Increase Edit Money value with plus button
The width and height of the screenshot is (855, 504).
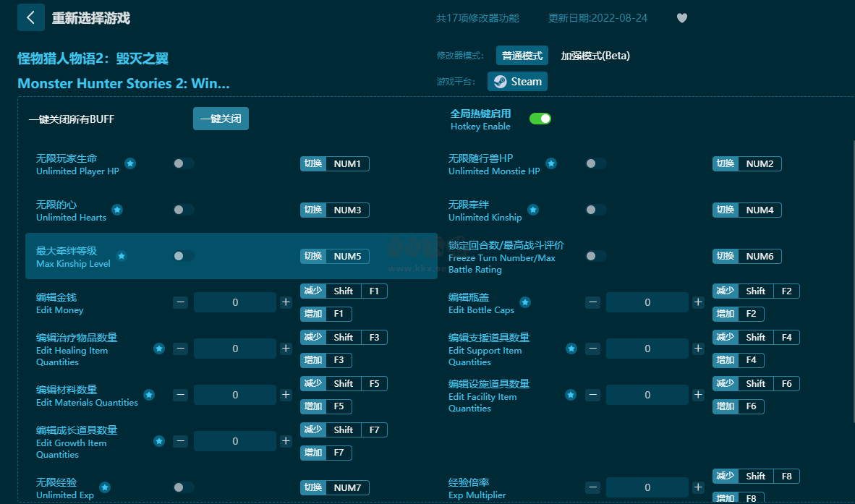pyautogui.click(x=286, y=303)
